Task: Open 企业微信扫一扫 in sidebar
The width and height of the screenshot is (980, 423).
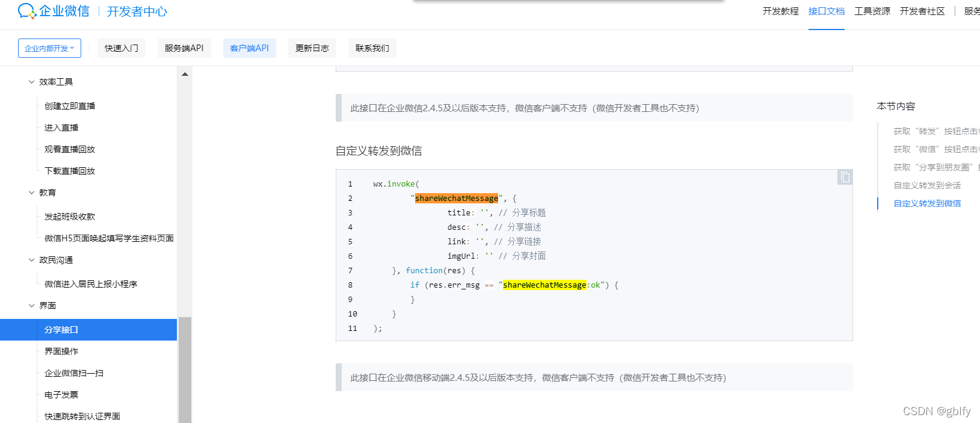Action: tap(74, 373)
